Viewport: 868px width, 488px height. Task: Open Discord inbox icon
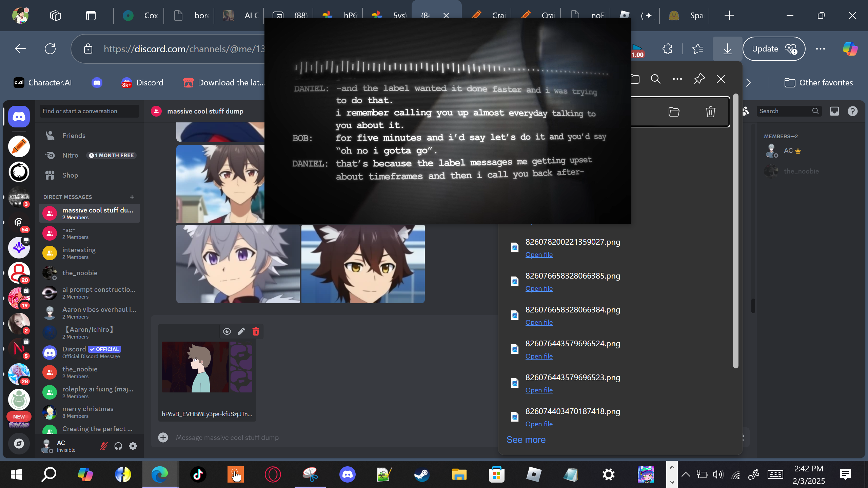click(x=834, y=111)
